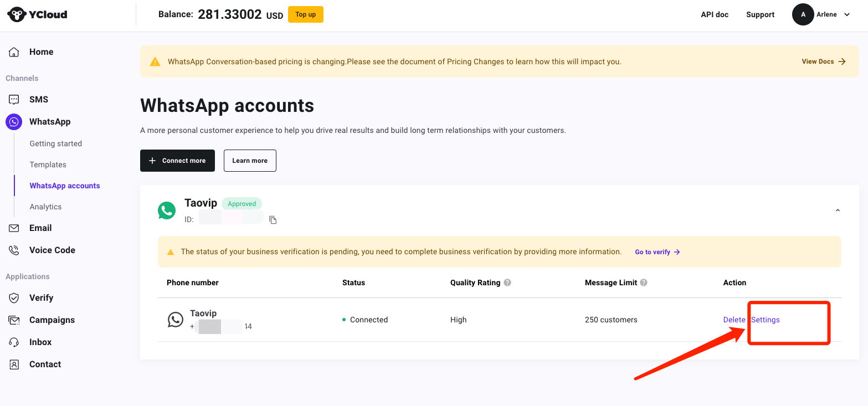The image size is (868, 406).
Task: Click the Approved status badge
Action: pos(242,204)
